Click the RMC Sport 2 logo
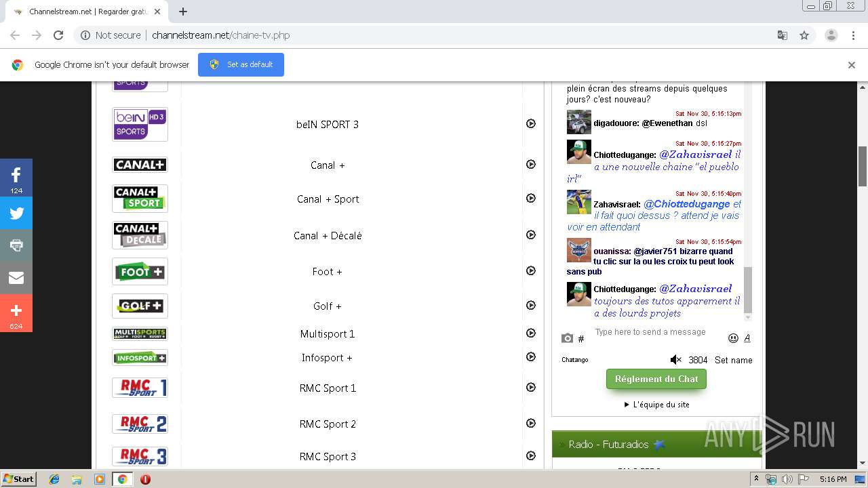The image size is (868, 488). pos(140,424)
